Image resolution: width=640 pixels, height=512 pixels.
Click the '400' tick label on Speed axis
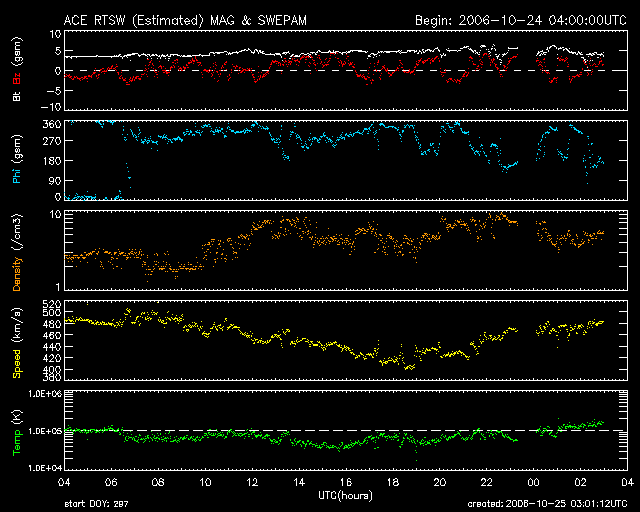[52, 370]
